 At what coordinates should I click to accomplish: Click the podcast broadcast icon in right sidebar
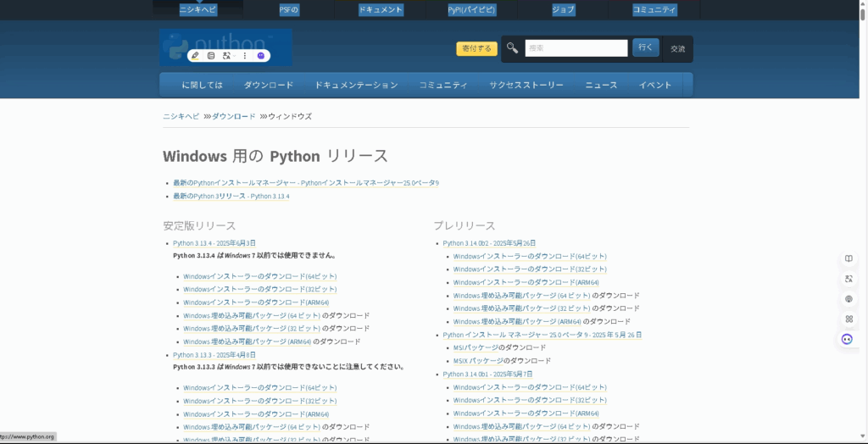click(849, 299)
